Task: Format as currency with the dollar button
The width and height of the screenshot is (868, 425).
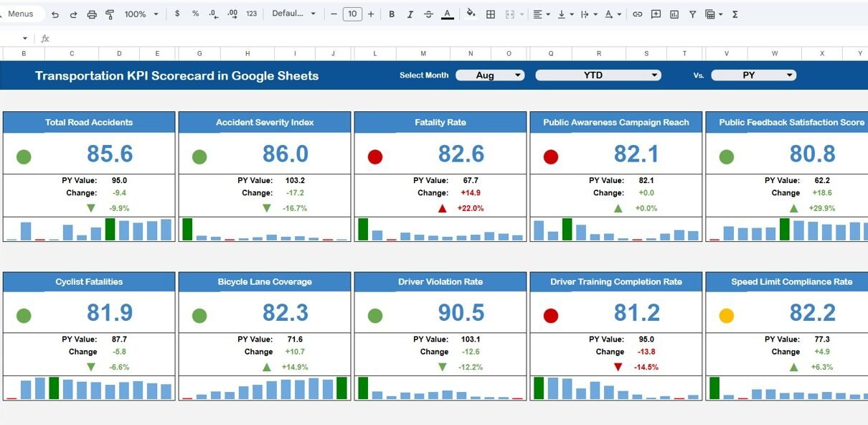Action: [x=177, y=14]
